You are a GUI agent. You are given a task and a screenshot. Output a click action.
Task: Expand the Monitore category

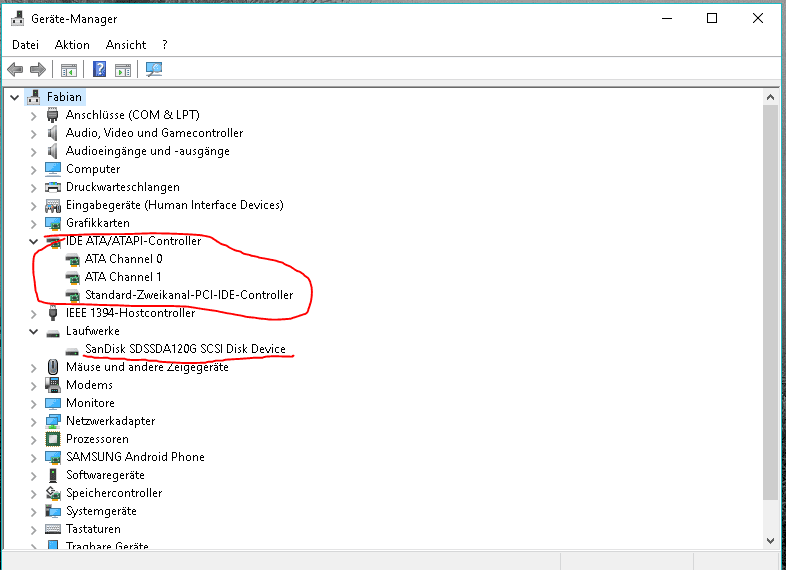click(34, 404)
